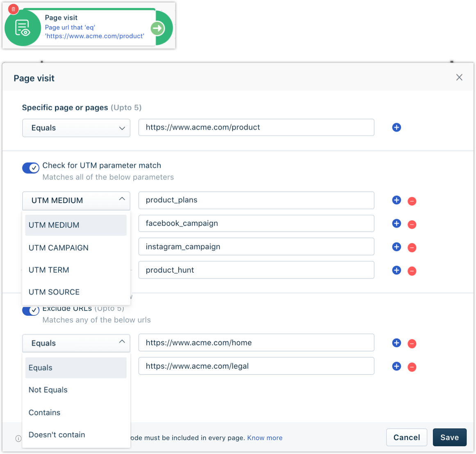Open the Know more link
476x454 pixels.
(x=265, y=438)
